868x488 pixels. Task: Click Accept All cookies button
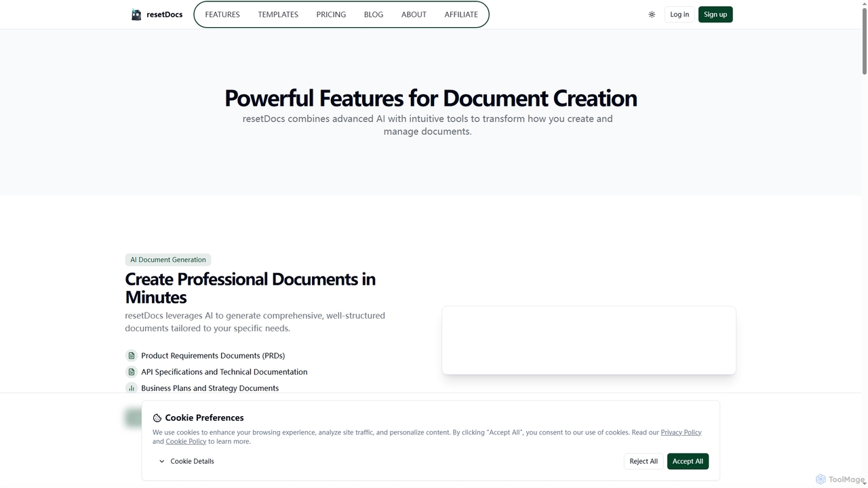[688, 461]
